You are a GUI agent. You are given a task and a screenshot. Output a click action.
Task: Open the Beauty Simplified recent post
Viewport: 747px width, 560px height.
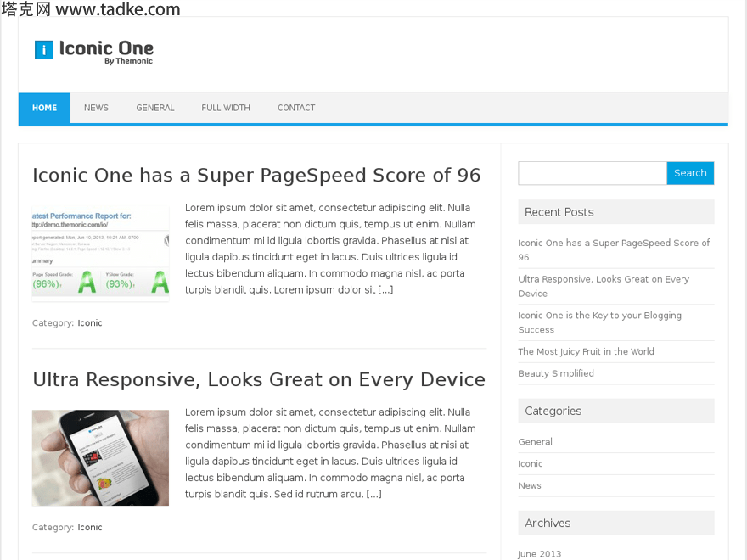(x=556, y=373)
